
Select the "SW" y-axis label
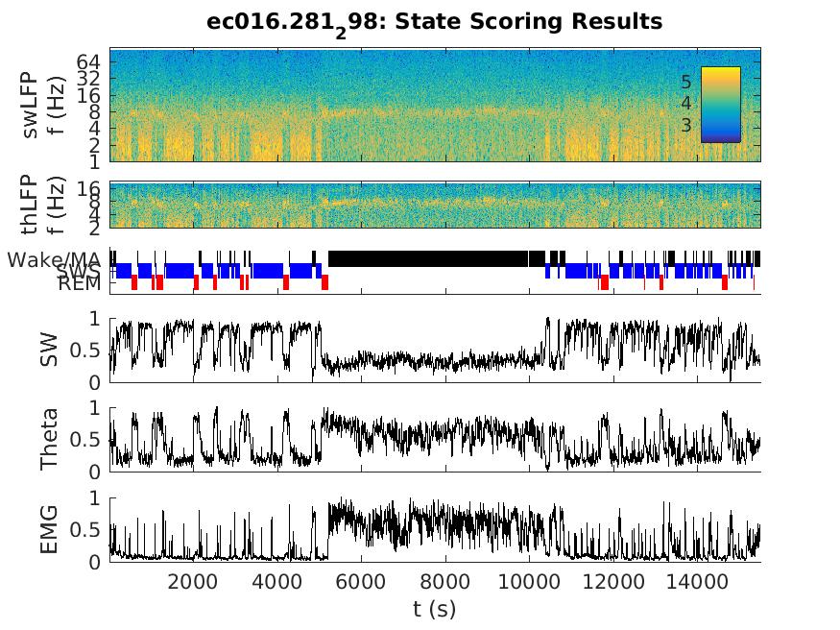click(50, 350)
